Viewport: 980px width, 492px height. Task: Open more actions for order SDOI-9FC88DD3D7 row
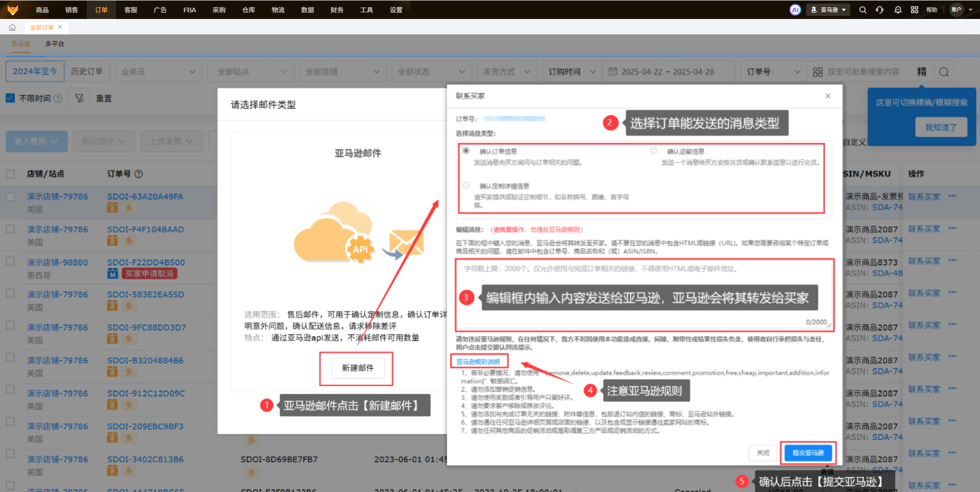952,325
